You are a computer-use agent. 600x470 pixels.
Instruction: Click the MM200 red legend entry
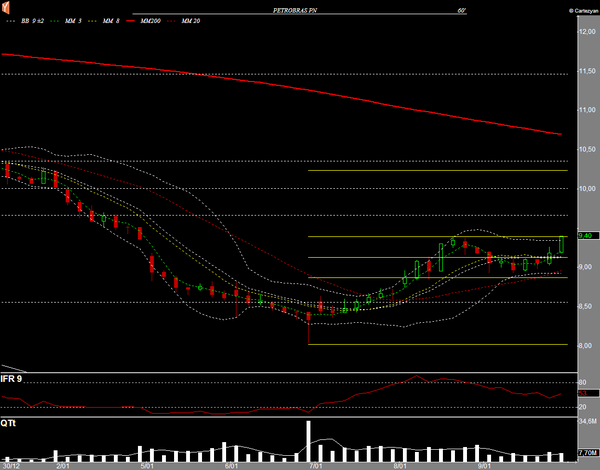(x=150, y=19)
